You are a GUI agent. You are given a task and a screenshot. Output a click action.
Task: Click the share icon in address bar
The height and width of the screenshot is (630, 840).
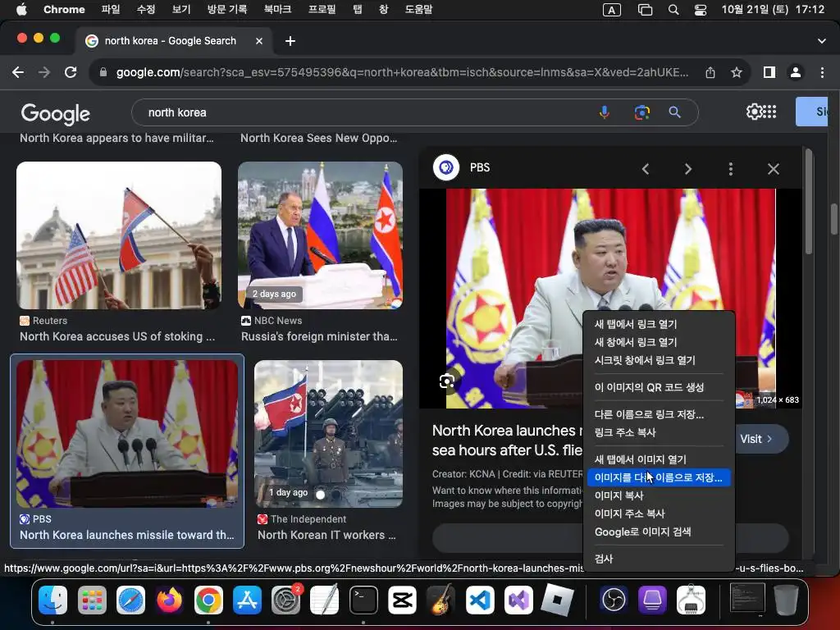point(710,72)
